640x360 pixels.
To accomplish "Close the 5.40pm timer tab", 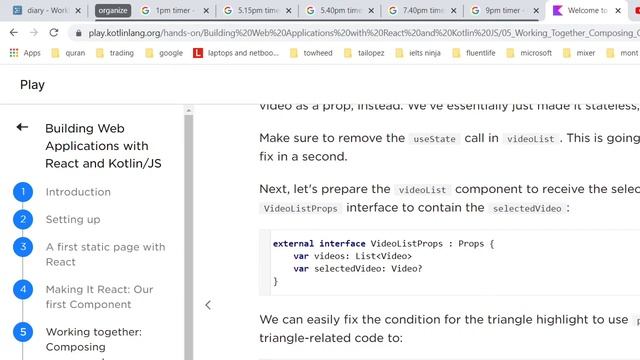I will tap(371, 11).
